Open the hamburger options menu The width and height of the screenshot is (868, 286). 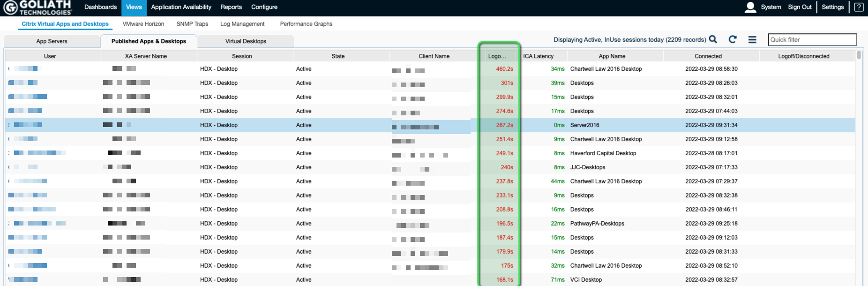pos(752,40)
